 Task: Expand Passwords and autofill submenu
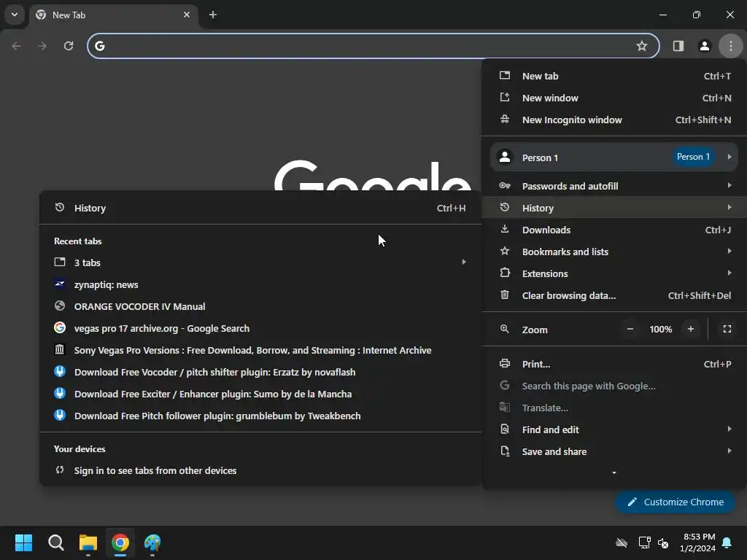(x=614, y=186)
